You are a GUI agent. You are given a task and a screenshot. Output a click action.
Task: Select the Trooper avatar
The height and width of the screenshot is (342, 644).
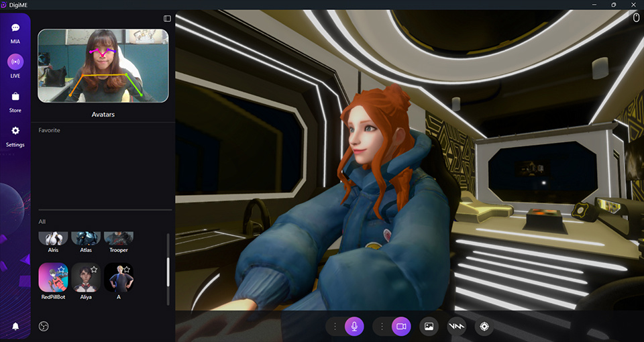[x=118, y=239]
